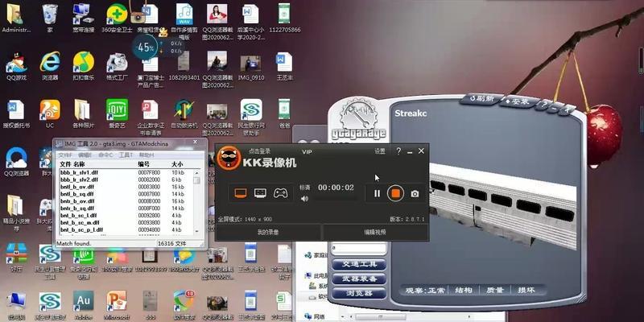Pause the KK recorder recording
644x322 pixels.
click(377, 193)
